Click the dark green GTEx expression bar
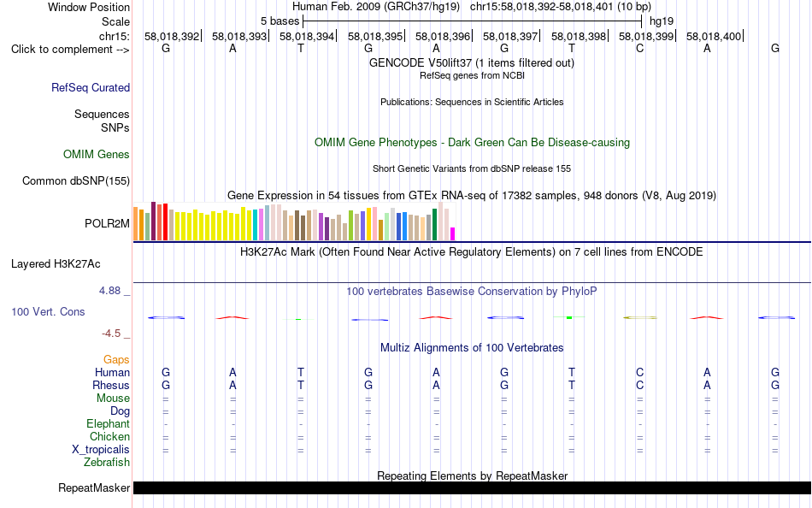Viewport: 812px width, 508px height. [434, 224]
